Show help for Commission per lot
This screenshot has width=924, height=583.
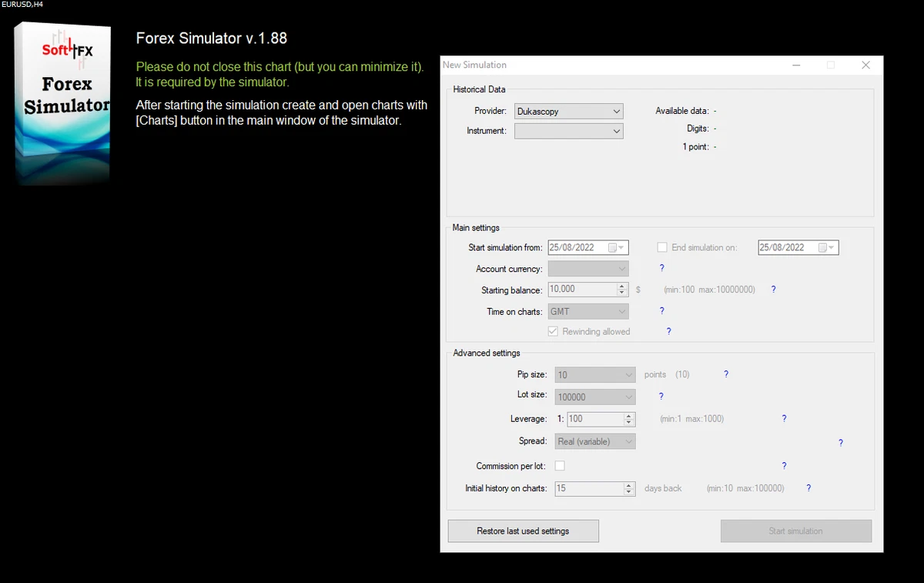[784, 466]
